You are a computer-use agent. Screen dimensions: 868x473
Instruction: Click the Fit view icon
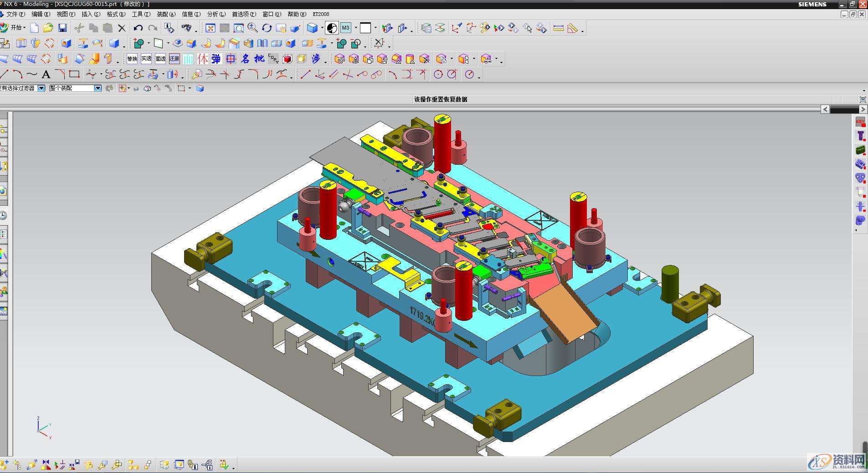pyautogui.click(x=210, y=28)
